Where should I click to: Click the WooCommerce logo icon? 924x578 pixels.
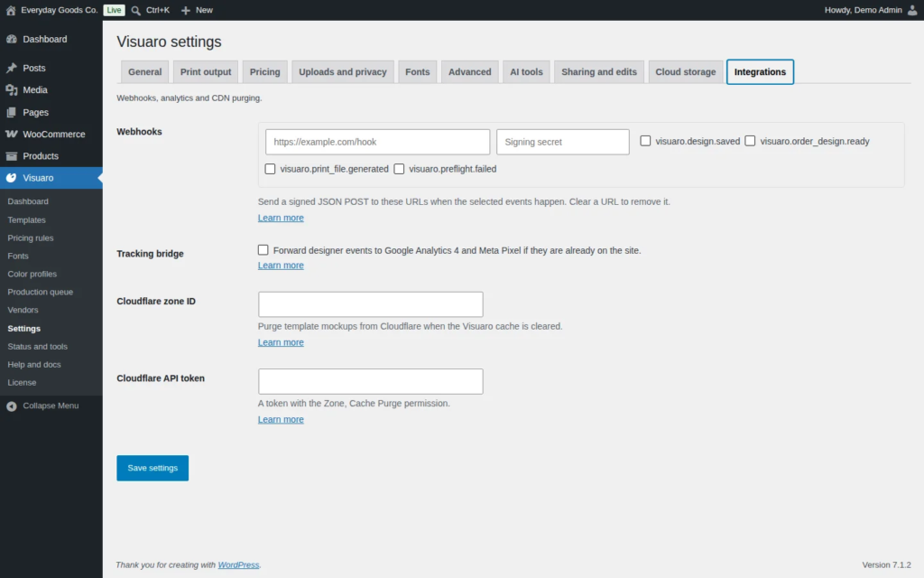click(x=11, y=134)
